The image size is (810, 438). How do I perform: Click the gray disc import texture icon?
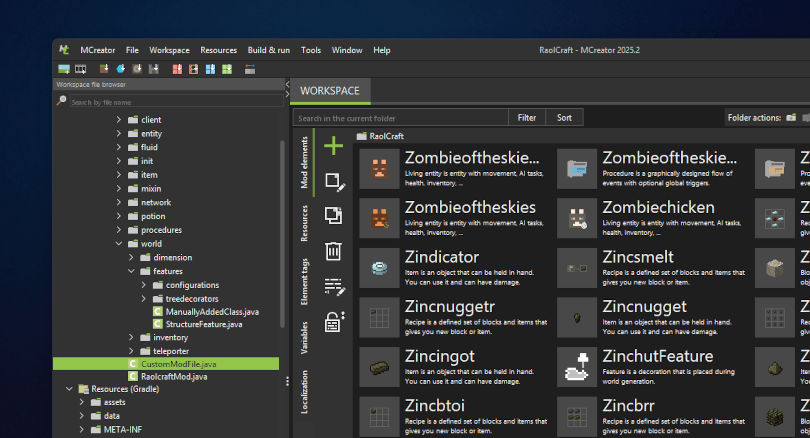tap(137, 69)
